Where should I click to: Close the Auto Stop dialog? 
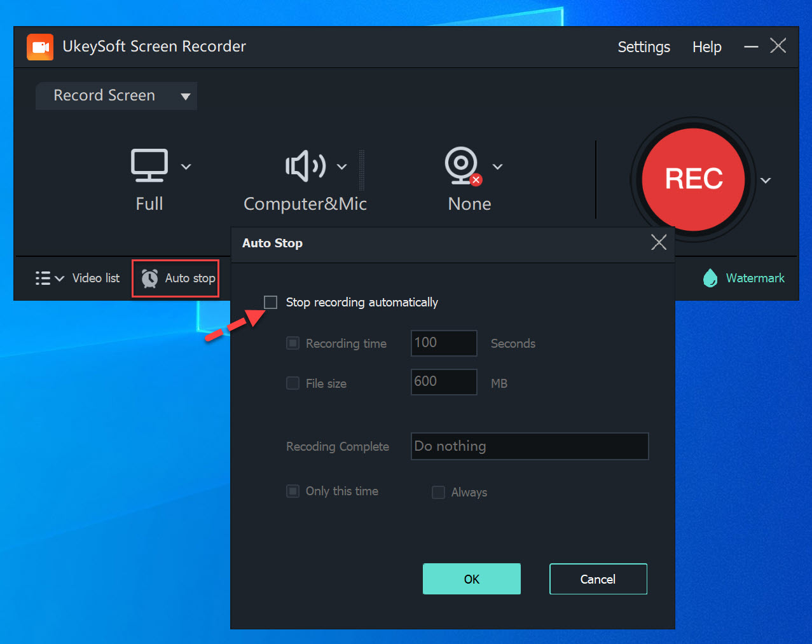tap(659, 242)
